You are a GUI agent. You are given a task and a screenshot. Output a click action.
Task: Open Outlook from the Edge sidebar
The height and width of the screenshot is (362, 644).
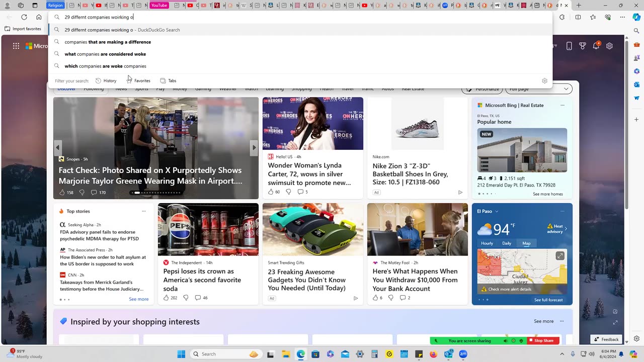tap(636, 84)
